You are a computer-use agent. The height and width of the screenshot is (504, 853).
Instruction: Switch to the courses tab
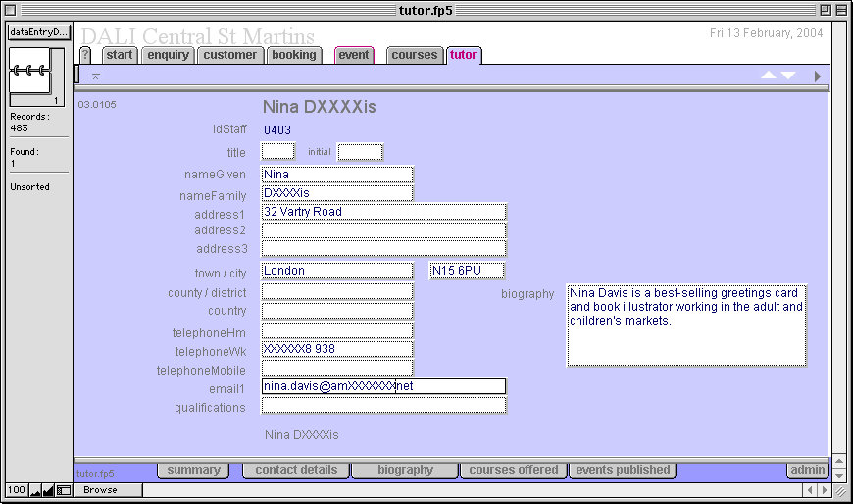(414, 55)
